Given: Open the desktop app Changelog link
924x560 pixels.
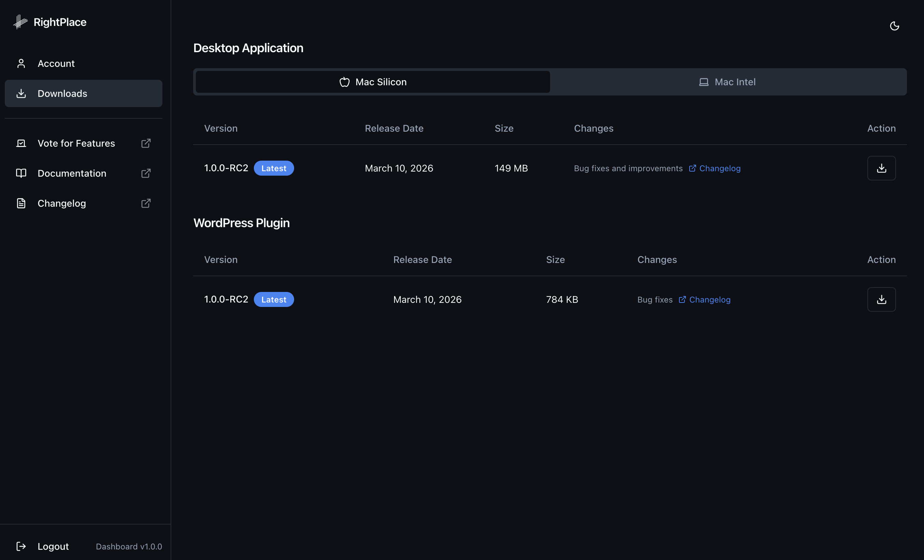Looking at the screenshot, I should (x=719, y=168).
